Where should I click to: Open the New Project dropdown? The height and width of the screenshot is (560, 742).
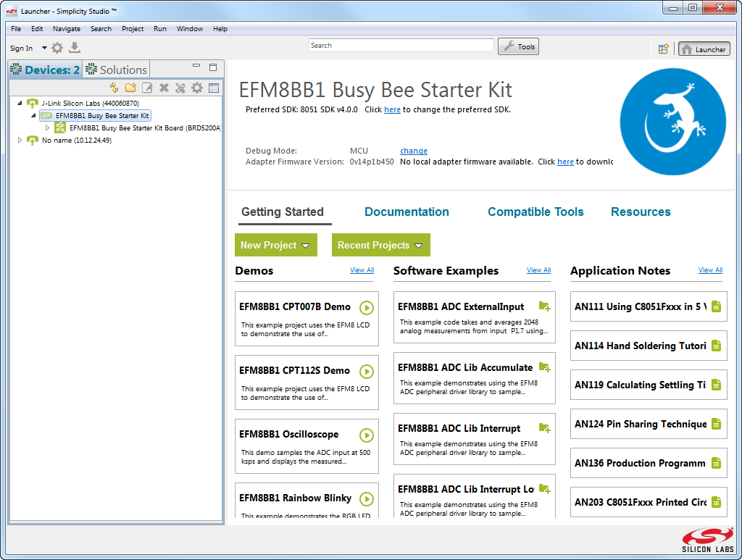click(x=275, y=246)
